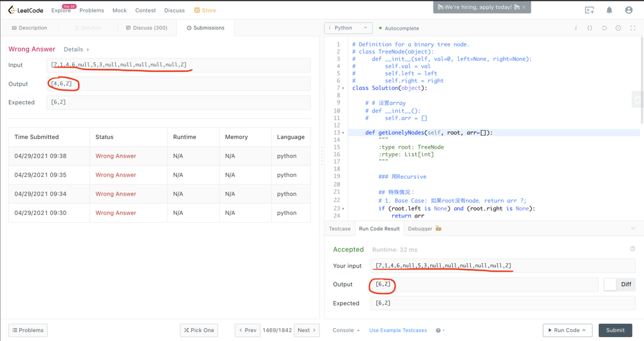Click the help icon beside Runtime
644x341 pixels.
tap(632, 248)
